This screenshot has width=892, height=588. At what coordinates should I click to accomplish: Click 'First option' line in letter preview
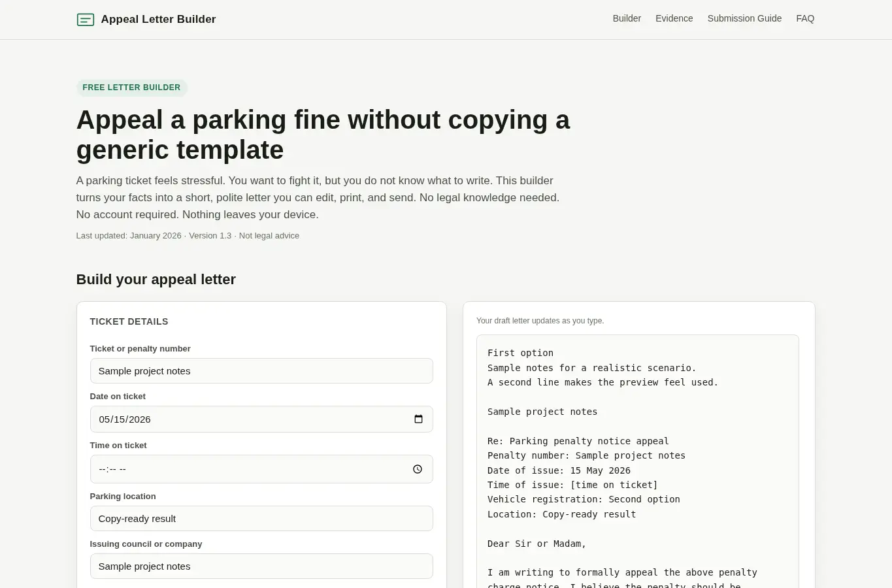520,353
